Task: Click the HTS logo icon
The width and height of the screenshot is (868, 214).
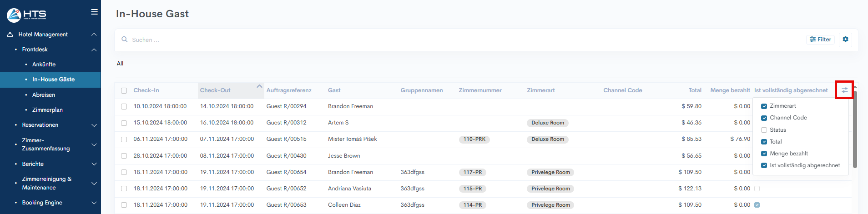Action: (x=14, y=15)
